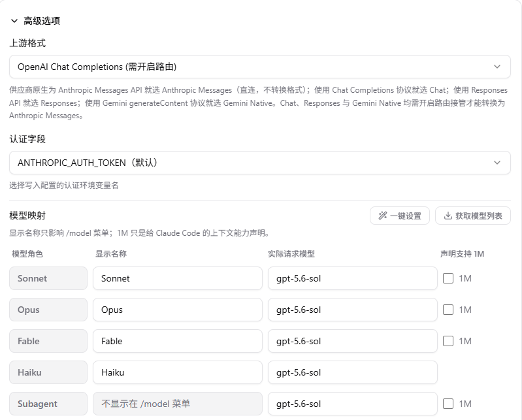The height and width of the screenshot is (420, 522).
Task: Click the 高级选项 heading text
Action: pyautogui.click(x=42, y=21)
